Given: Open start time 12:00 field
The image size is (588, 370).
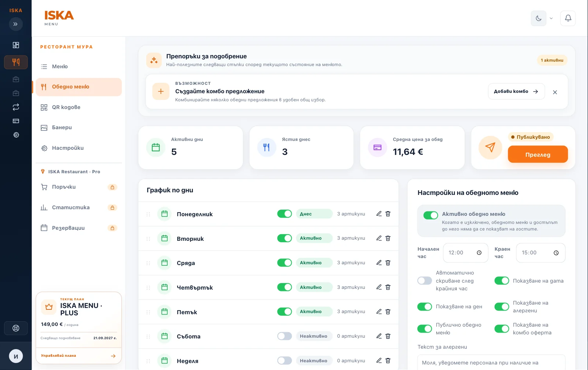Looking at the screenshot, I should tap(466, 253).
